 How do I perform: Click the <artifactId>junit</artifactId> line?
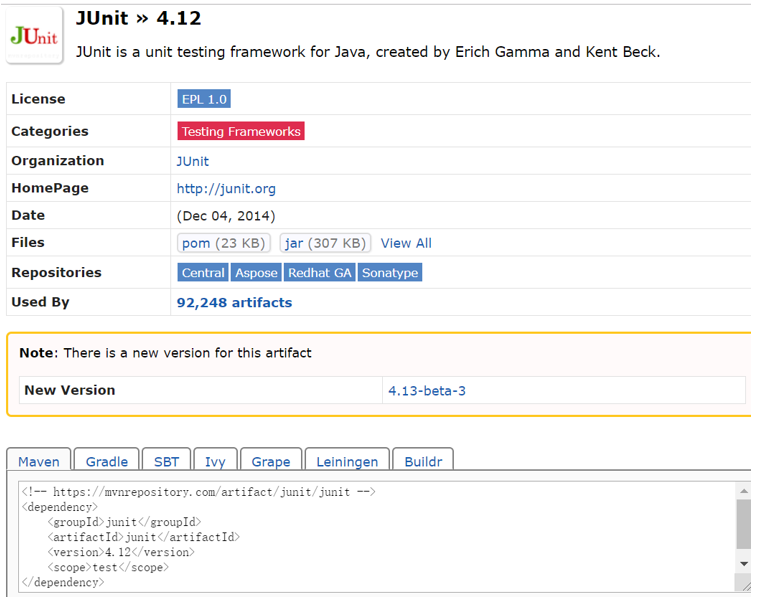(144, 537)
